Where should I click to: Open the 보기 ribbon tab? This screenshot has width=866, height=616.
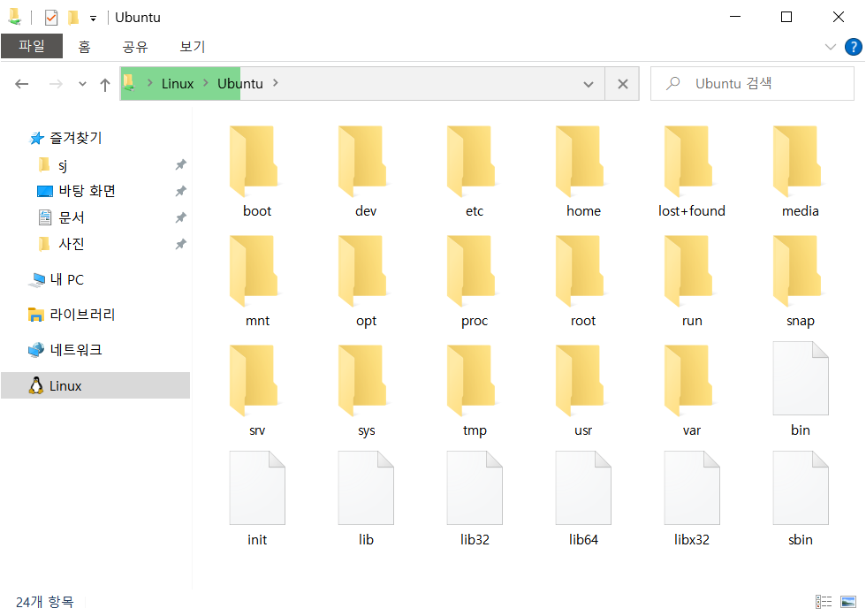(193, 47)
